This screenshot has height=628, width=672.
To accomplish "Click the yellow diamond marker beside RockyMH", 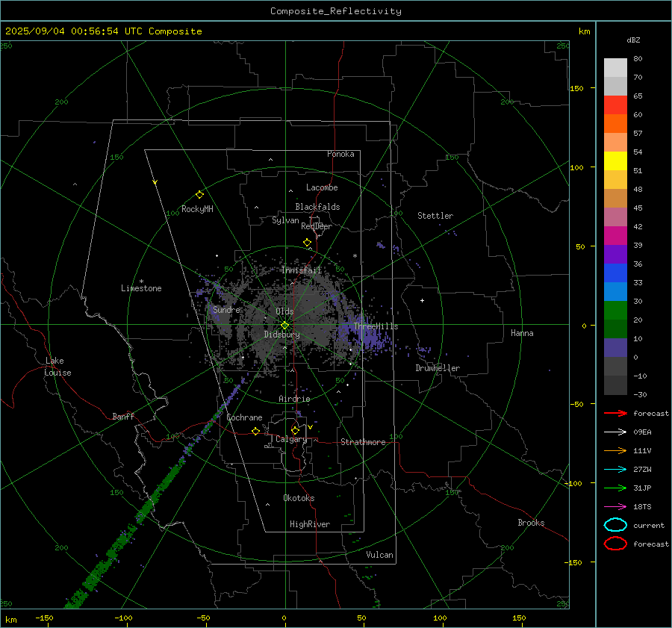I will 199,195.
